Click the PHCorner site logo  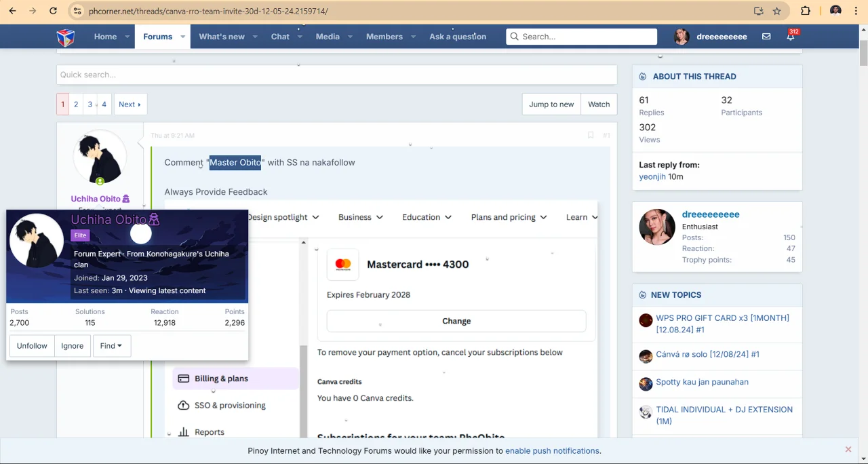tap(66, 37)
